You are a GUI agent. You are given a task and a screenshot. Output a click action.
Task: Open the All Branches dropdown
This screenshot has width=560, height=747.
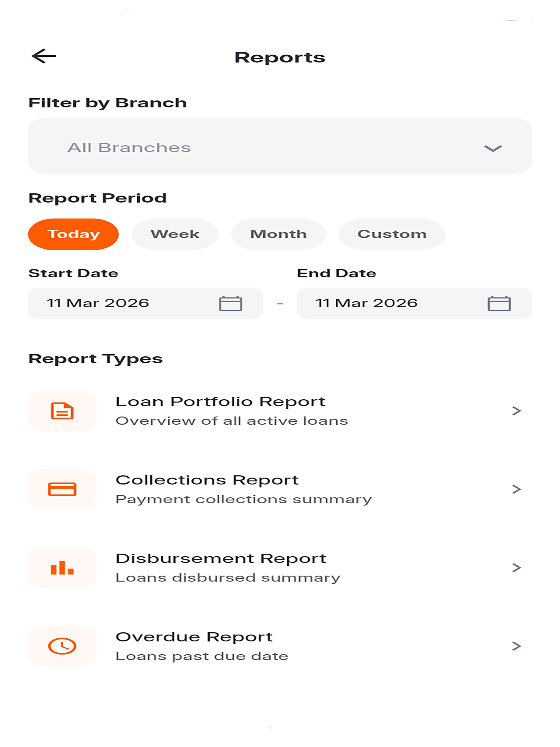[280, 145]
